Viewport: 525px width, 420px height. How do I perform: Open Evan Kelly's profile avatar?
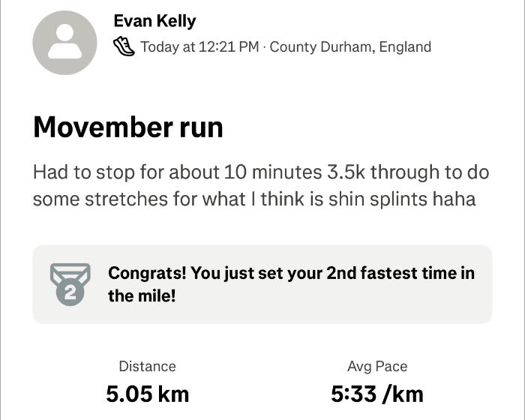coord(65,43)
